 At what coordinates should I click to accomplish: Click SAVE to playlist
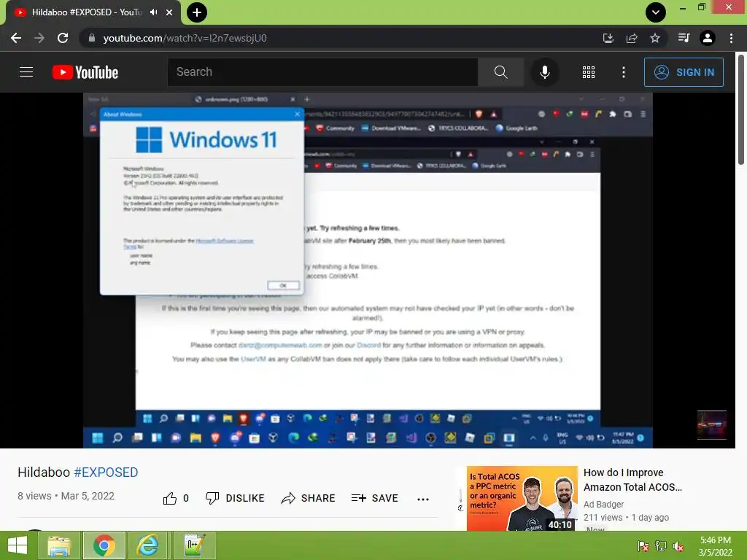pyautogui.click(x=374, y=498)
